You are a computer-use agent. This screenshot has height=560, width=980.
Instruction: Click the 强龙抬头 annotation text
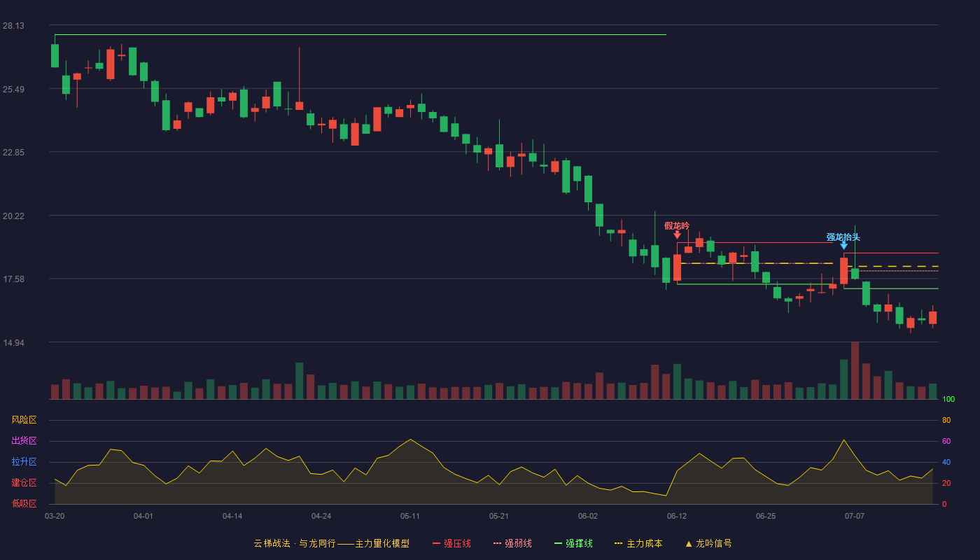tap(843, 237)
